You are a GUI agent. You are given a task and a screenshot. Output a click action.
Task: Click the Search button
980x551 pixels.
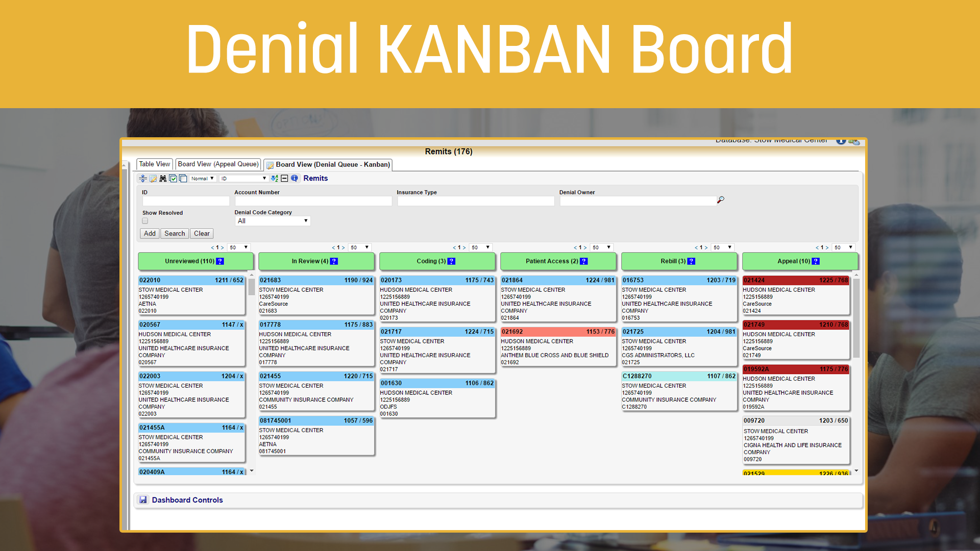pyautogui.click(x=175, y=233)
